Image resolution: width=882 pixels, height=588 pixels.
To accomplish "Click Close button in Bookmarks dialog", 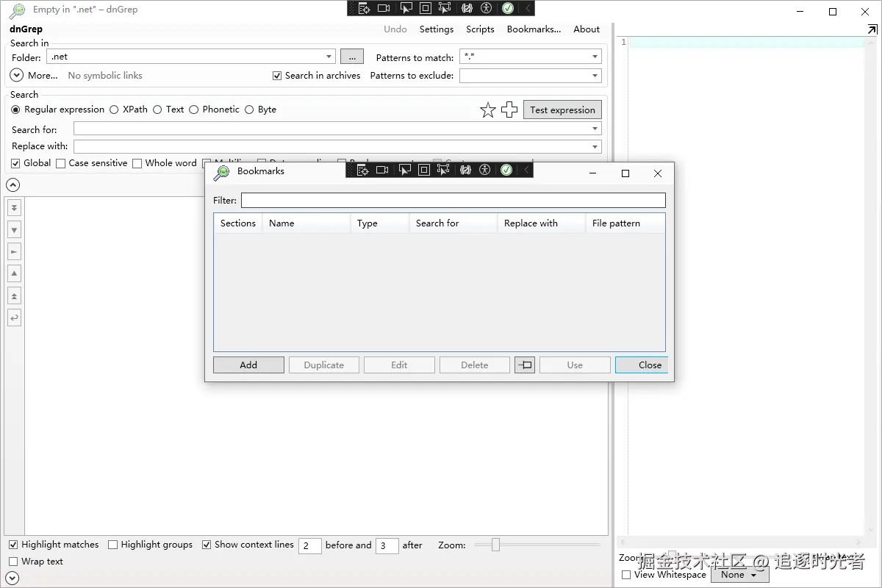I will click(642, 365).
